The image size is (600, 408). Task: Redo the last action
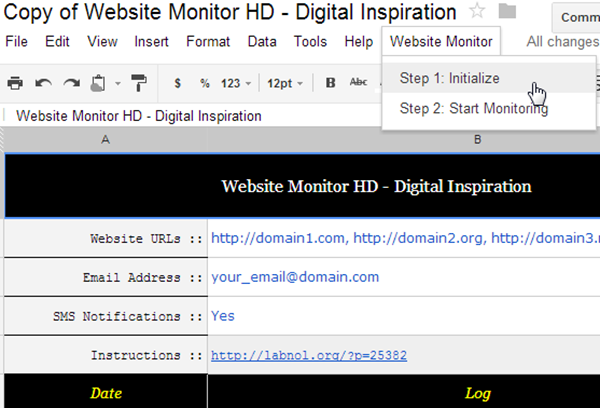[x=72, y=83]
